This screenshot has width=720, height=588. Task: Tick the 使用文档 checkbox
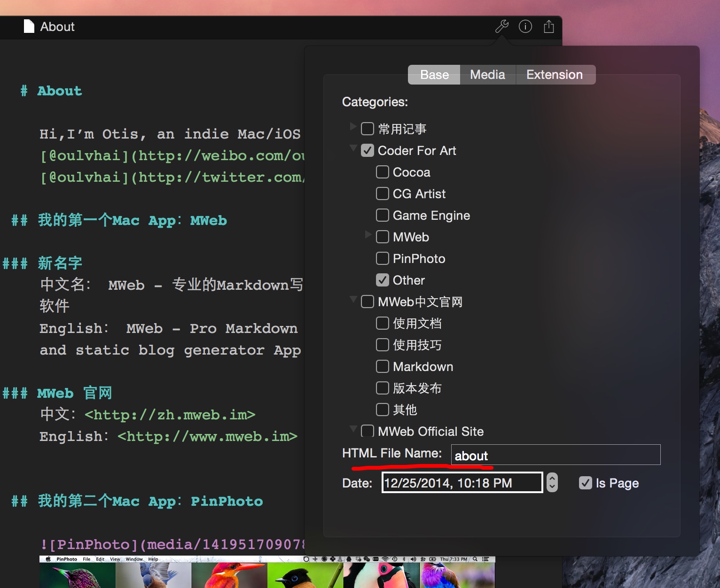383,323
